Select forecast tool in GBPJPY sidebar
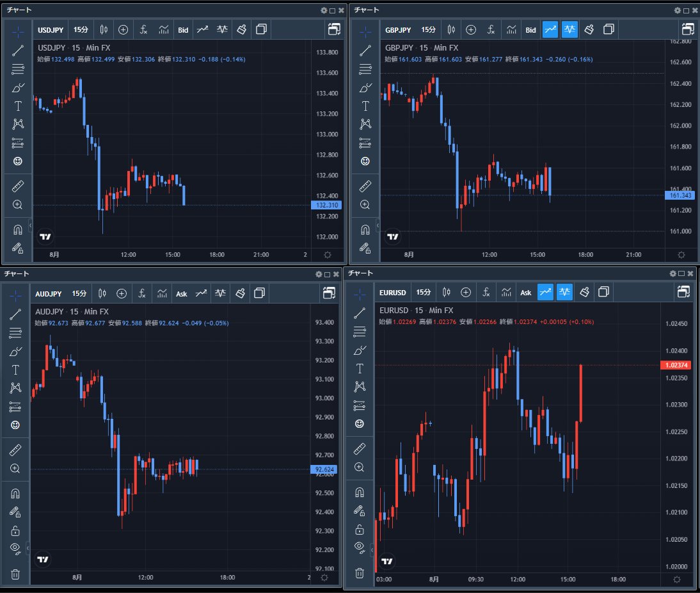Screen dimensions: 700x593 click(x=365, y=143)
